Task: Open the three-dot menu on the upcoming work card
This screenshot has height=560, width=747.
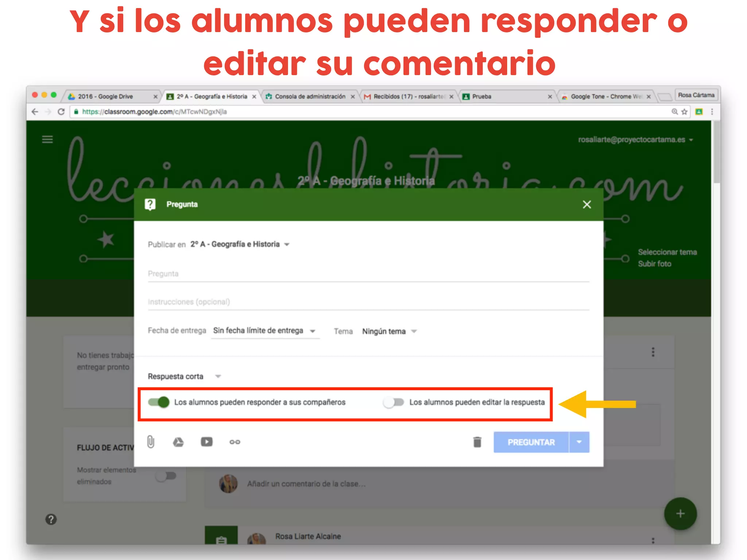Action: point(653,352)
